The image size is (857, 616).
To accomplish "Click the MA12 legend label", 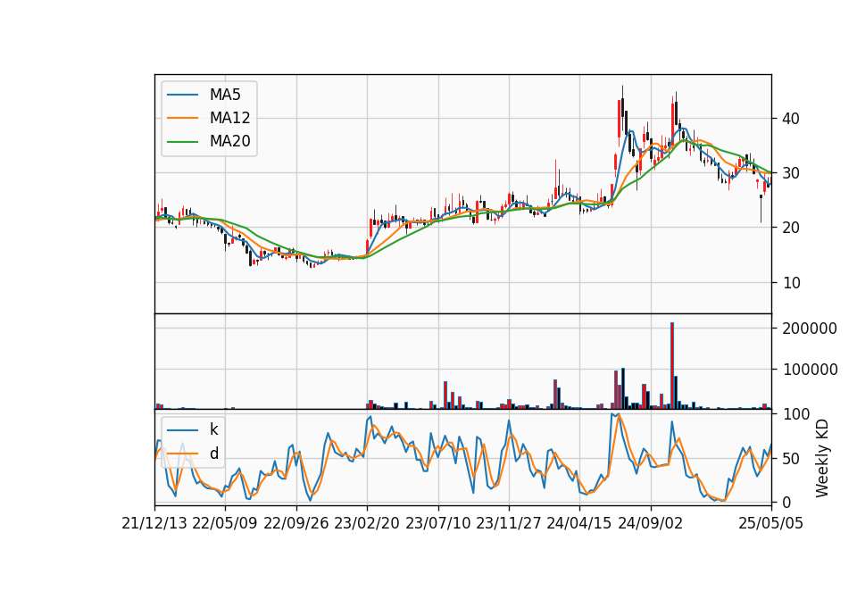I will point(229,118).
